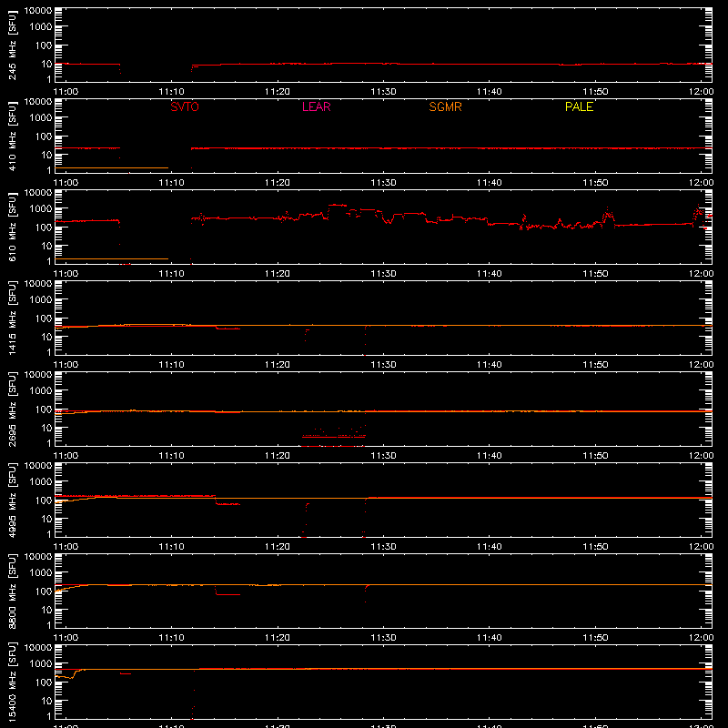Click 11:30 time label below 1415 MHz panel

coord(383,365)
